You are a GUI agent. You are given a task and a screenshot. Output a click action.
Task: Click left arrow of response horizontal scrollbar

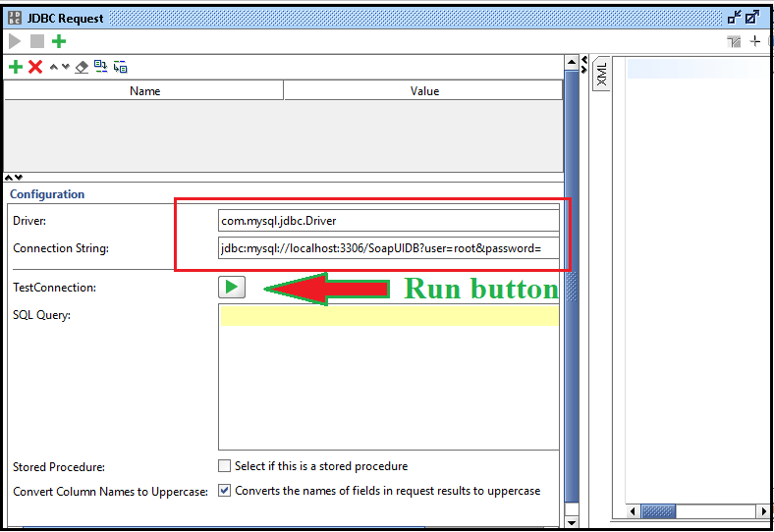point(633,511)
